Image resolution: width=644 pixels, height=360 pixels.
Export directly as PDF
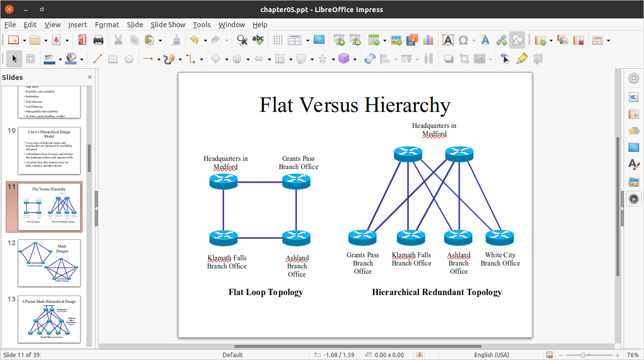coord(82,40)
